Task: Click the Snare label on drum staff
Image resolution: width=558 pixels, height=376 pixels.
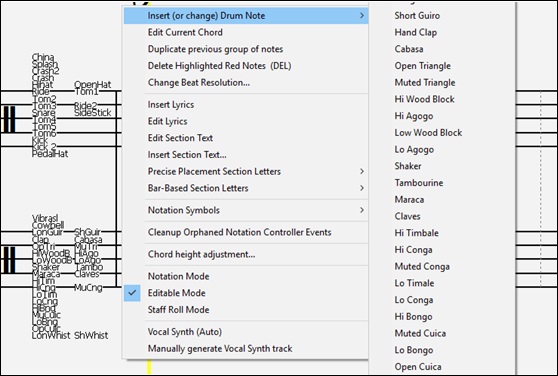Action: point(43,113)
